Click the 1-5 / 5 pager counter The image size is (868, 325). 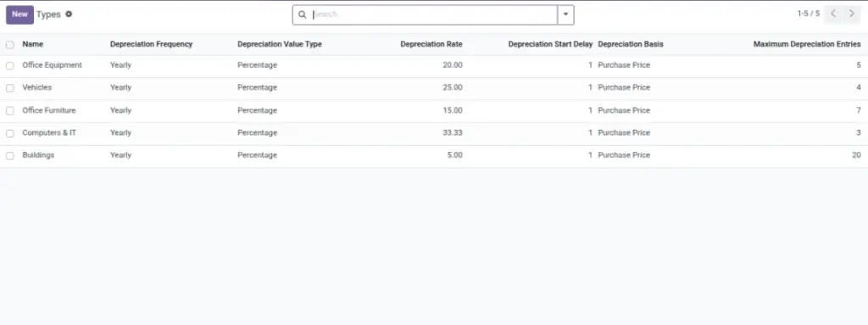[x=808, y=14]
